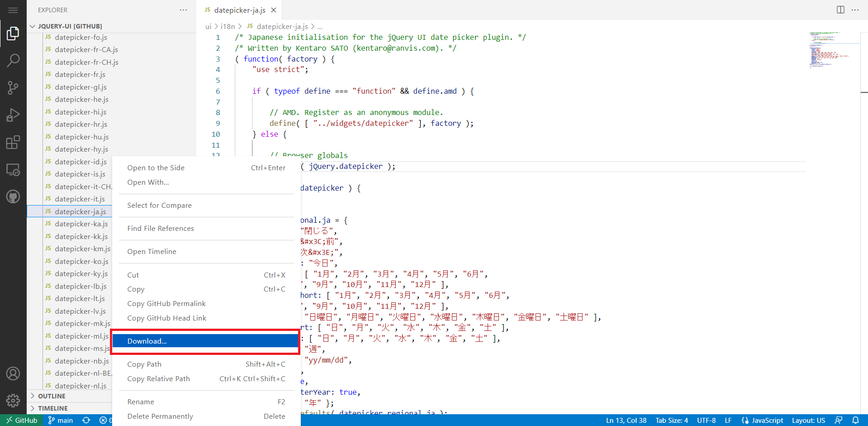868x426 pixels.
Task: Open datepicker-nb.js in the explorer
Action: (x=70, y=361)
